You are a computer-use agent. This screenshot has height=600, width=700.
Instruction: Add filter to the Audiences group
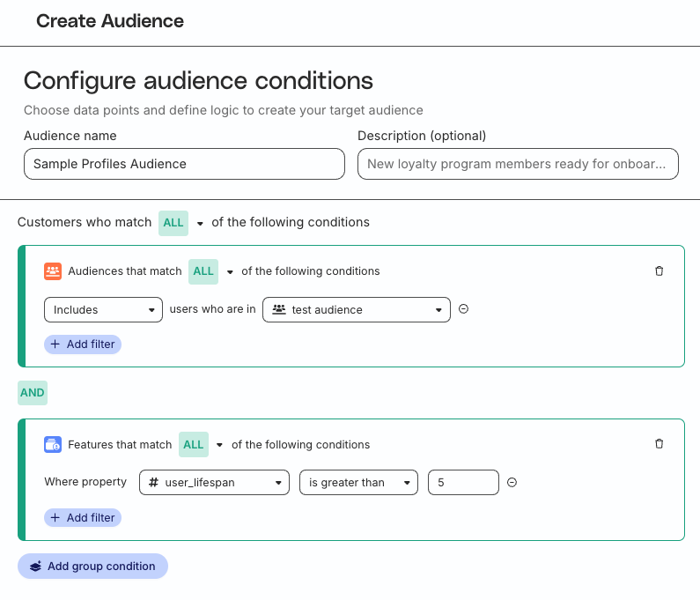point(83,344)
